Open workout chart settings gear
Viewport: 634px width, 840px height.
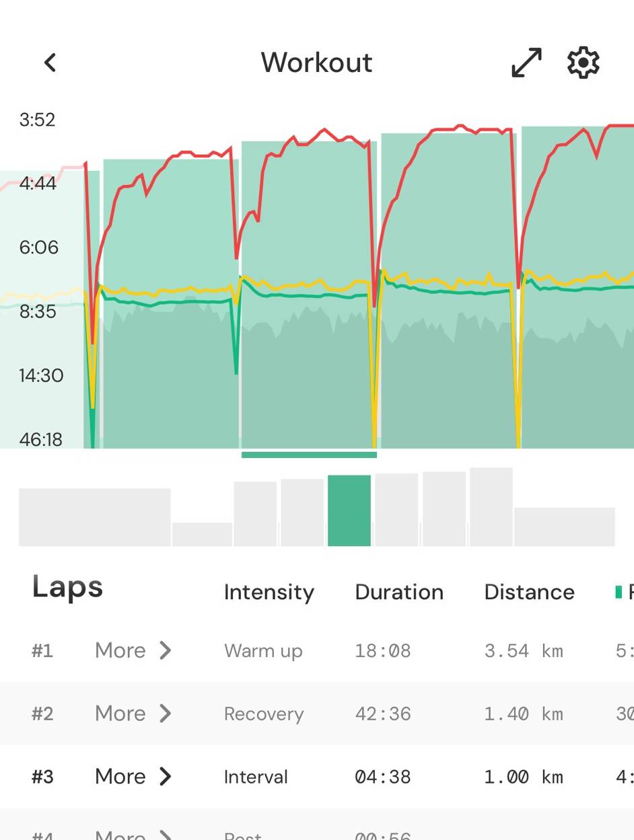coord(583,63)
